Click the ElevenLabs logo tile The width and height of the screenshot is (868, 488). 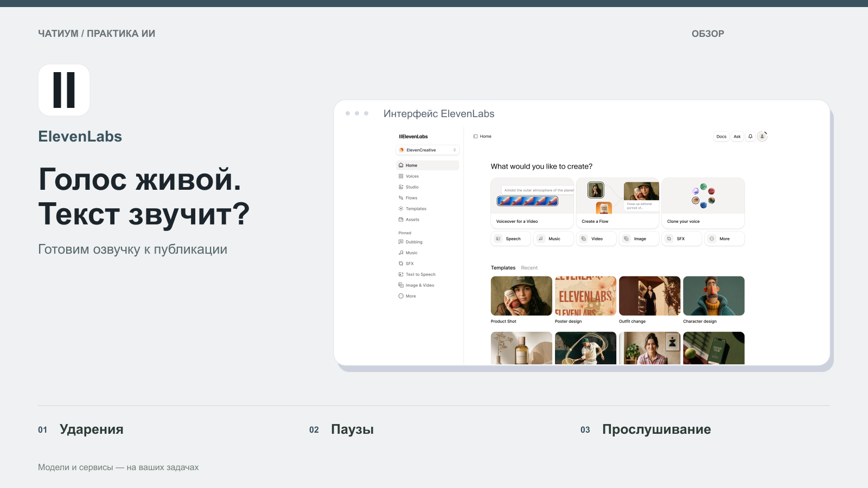[x=64, y=90]
